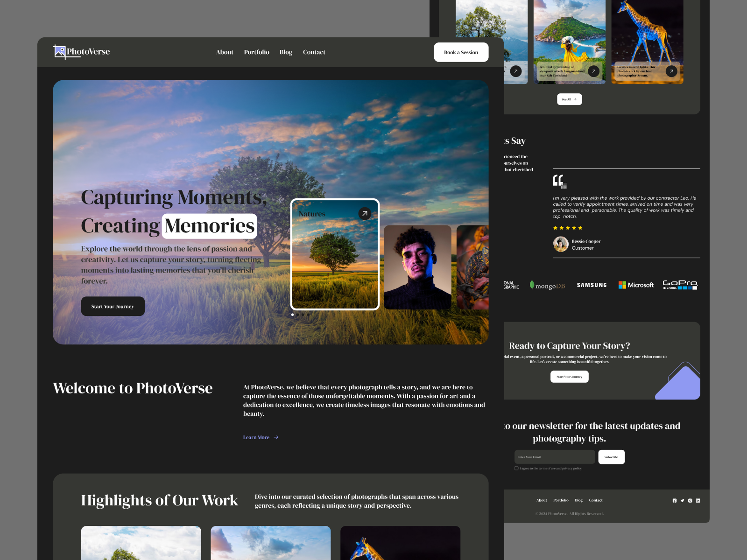Screen dimensions: 747x560
Task: Open the About item in the navigation bar
Action: 225,52
